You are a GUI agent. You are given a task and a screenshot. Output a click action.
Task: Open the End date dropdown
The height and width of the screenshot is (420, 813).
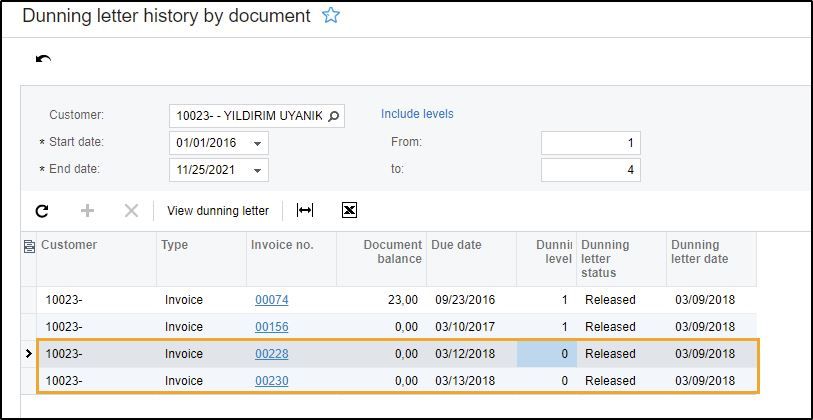tap(258, 171)
